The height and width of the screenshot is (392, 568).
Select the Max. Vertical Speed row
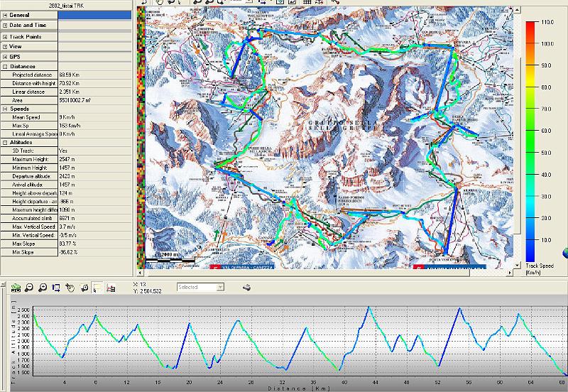pyautogui.click(x=66, y=227)
